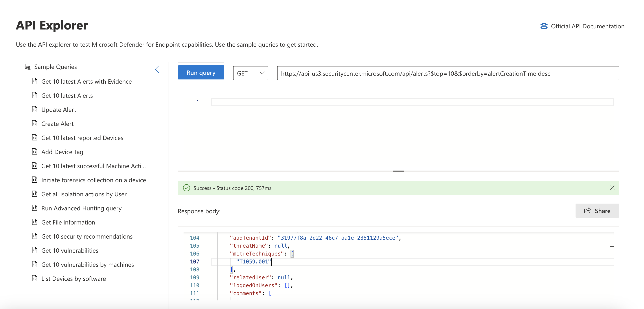Image resolution: width=644 pixels, height=309 pixels.
Task: Click the collapse sidebar chevron icon
Action: 157,69
